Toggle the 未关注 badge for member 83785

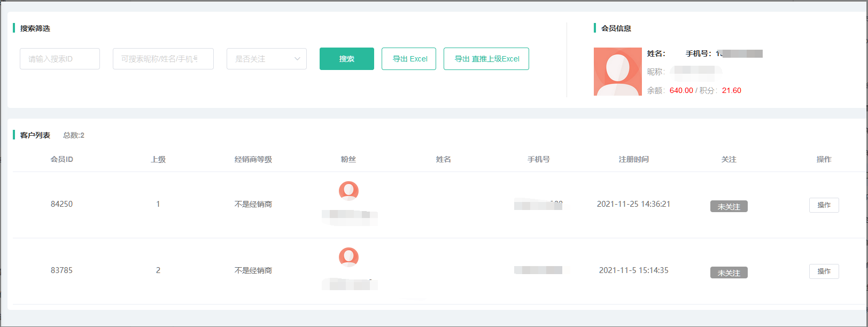(728, 273)
